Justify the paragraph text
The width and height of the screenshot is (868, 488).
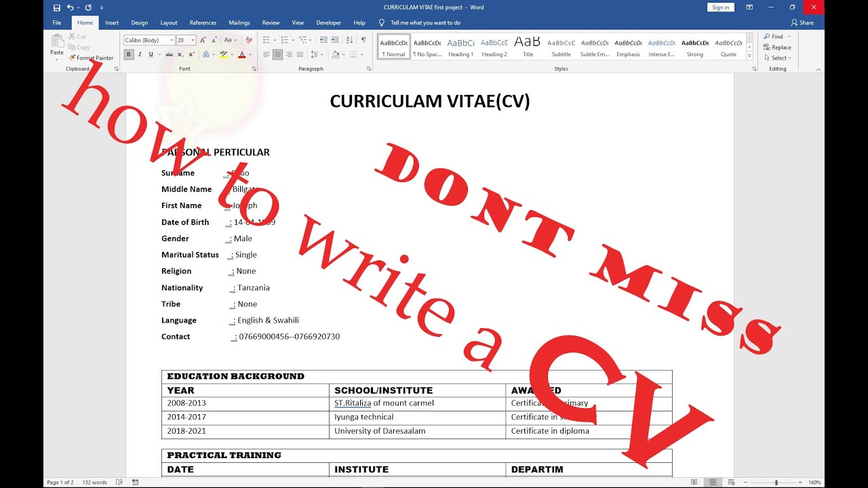click(300, 54)
